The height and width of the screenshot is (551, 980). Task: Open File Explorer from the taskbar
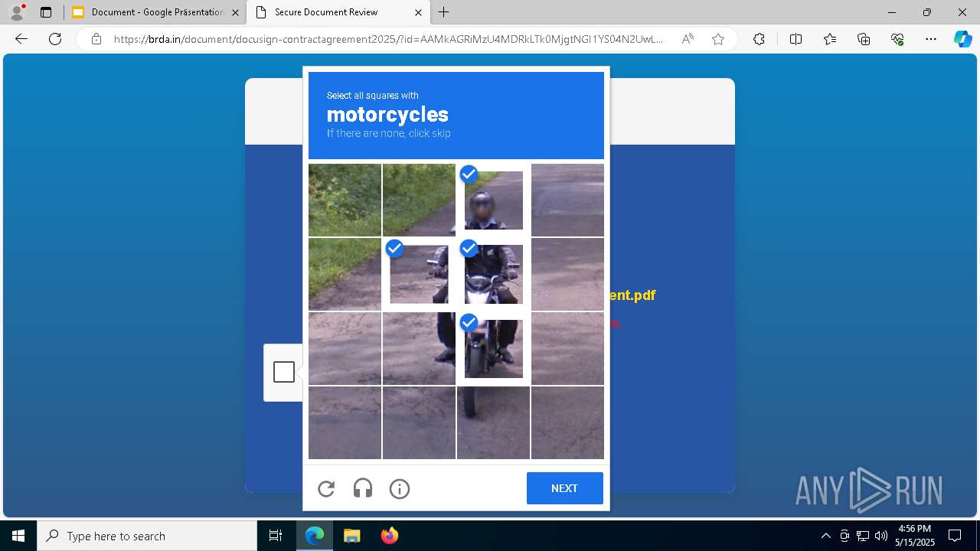click(351, 536)
